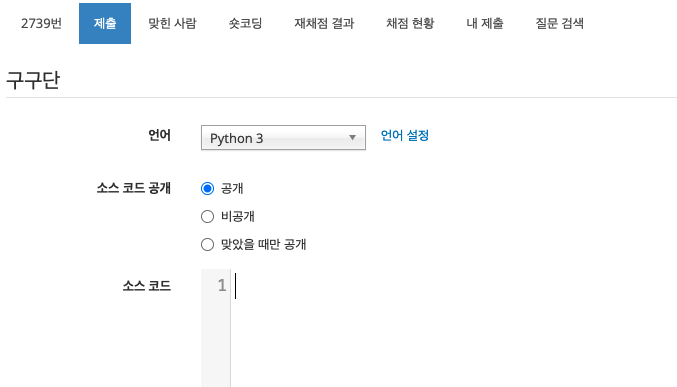This screenshot has width=677, height=387.
Task: Click the 구구단 problem title
Action: pyautogui.click(x=33, y=80)
